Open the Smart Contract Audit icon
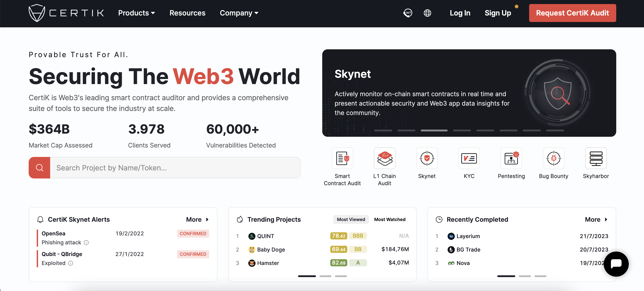 click(342, 158)
